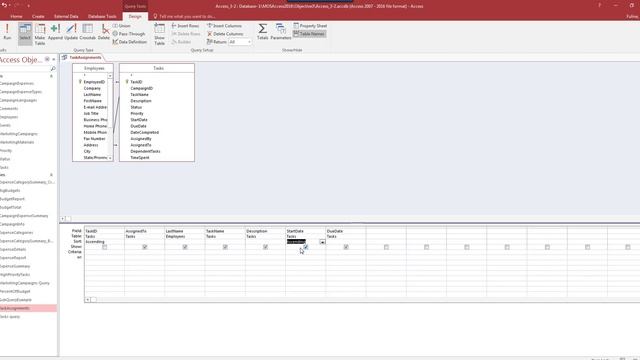Open the Show Table dialog
The width and height of the screenshot is (640, 360).
tap(160, 34)
